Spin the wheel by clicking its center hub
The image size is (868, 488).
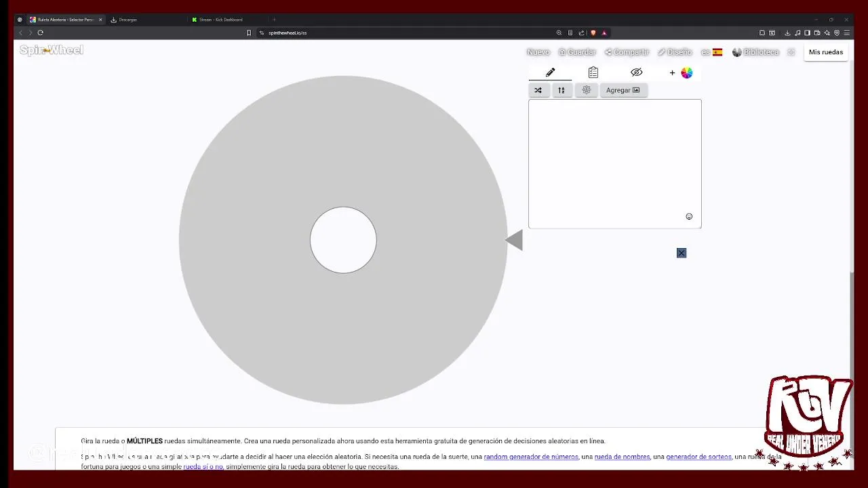click(343, 240)
